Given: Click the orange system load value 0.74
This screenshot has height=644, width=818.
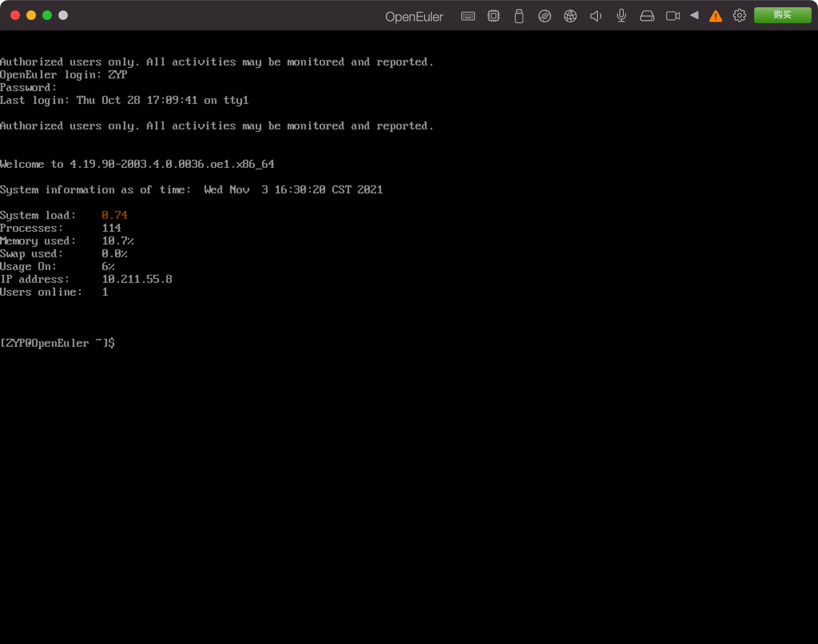Looking at the screenshot, I should (114, 215).
